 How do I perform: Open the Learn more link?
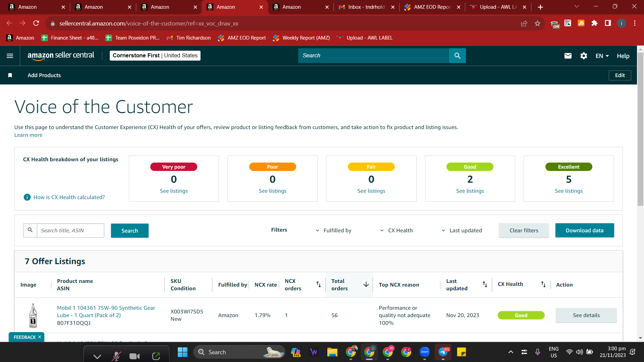tap(28, 135)
